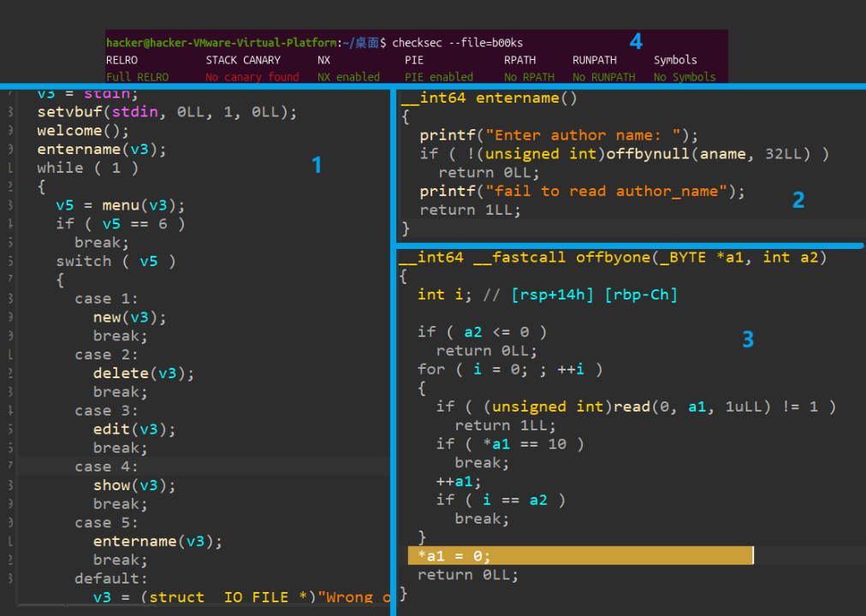
Task: Click the checksec --file=b00ks command in terminal
Action: click(x=457, y=43)
